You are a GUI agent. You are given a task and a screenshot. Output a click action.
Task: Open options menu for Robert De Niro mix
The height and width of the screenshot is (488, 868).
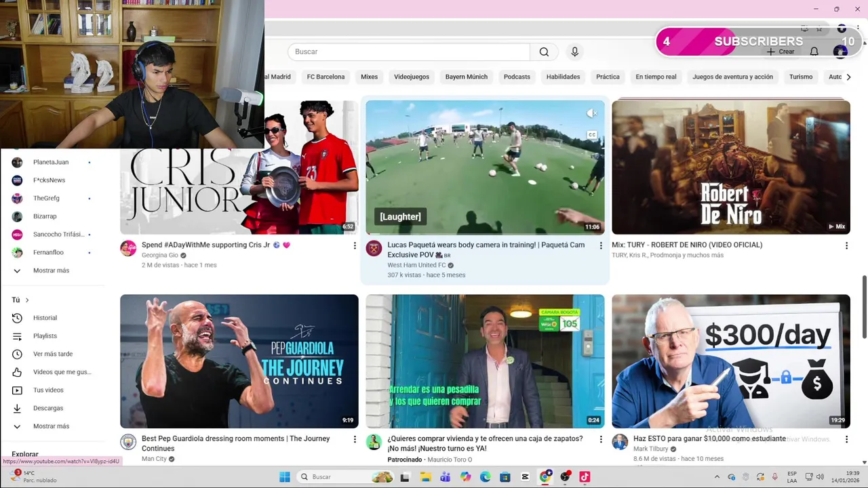[846, 245]
